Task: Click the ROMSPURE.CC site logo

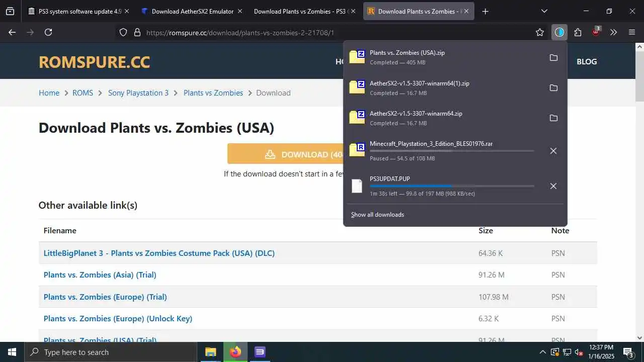Action: point(94,61)
